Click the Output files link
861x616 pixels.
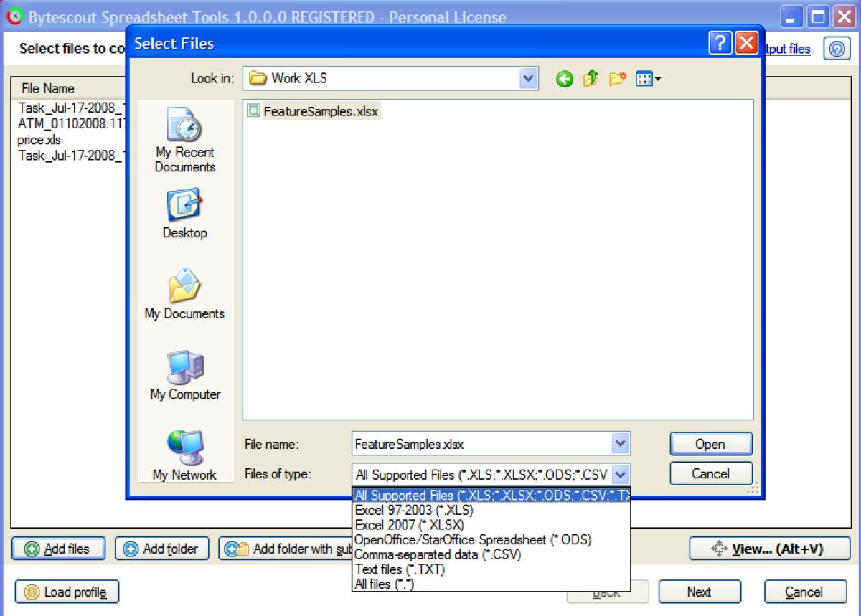pyautogui.click(x=786, y=49)
